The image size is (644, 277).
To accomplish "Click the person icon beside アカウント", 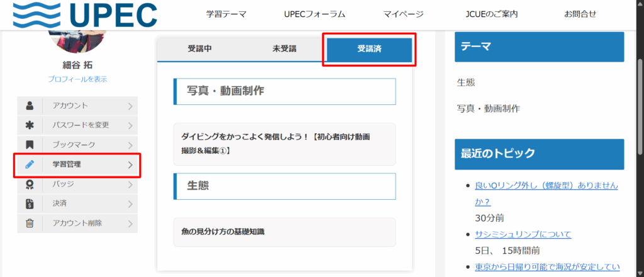I will click(30, 106).
